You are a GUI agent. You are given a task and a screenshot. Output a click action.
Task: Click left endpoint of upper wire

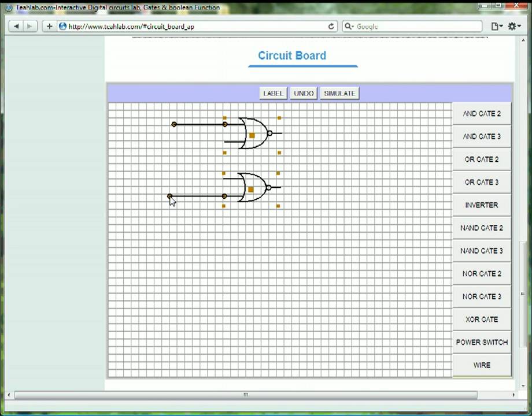174,124
